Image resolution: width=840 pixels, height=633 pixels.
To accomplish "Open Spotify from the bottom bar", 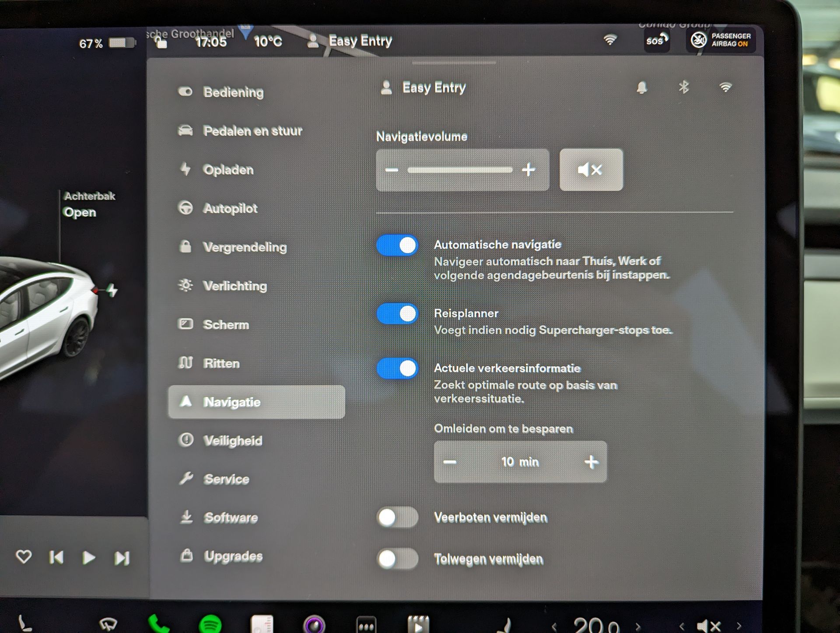I will click(210, 624).
